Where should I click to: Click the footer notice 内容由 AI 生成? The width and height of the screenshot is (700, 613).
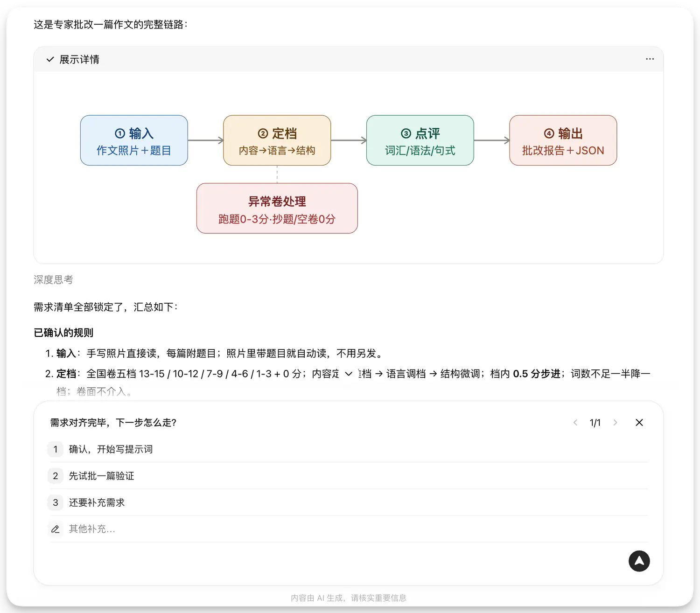tap(349, 598)
